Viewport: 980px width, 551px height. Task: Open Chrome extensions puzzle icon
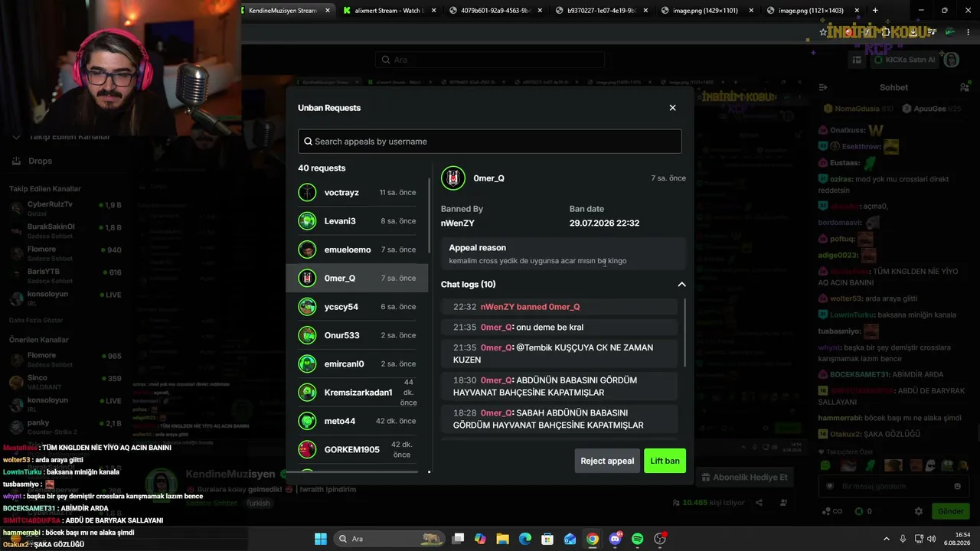[x=885, y=32]
